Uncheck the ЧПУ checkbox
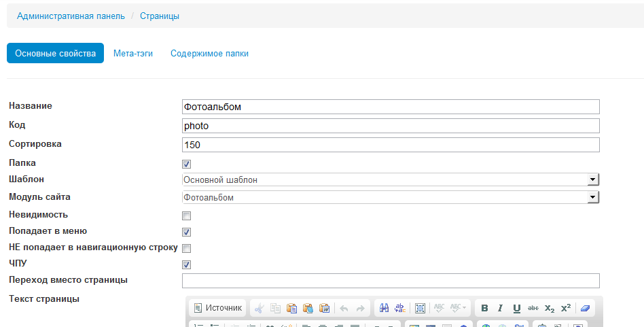Image resolution: width=644 pixels, height=327 pixels. pyautogui.click(x=186, y=265)
